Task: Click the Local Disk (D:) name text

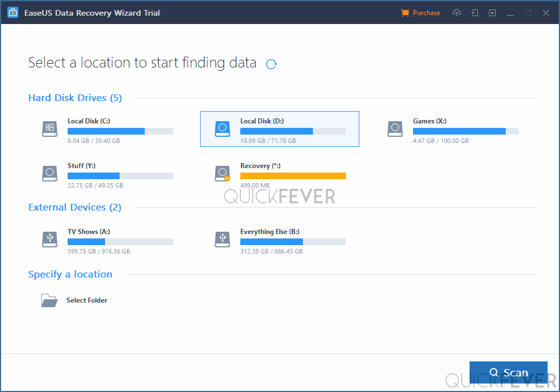Action: click(x=262, y=121)
